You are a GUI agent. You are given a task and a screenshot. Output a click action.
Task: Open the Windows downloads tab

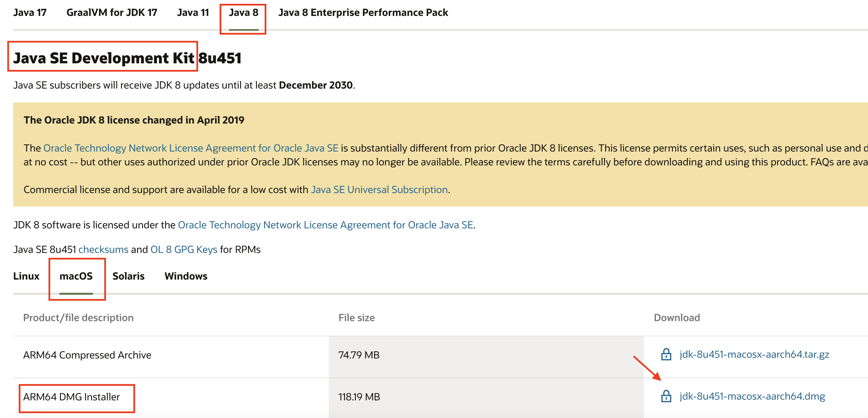click(x=186, y=276)
